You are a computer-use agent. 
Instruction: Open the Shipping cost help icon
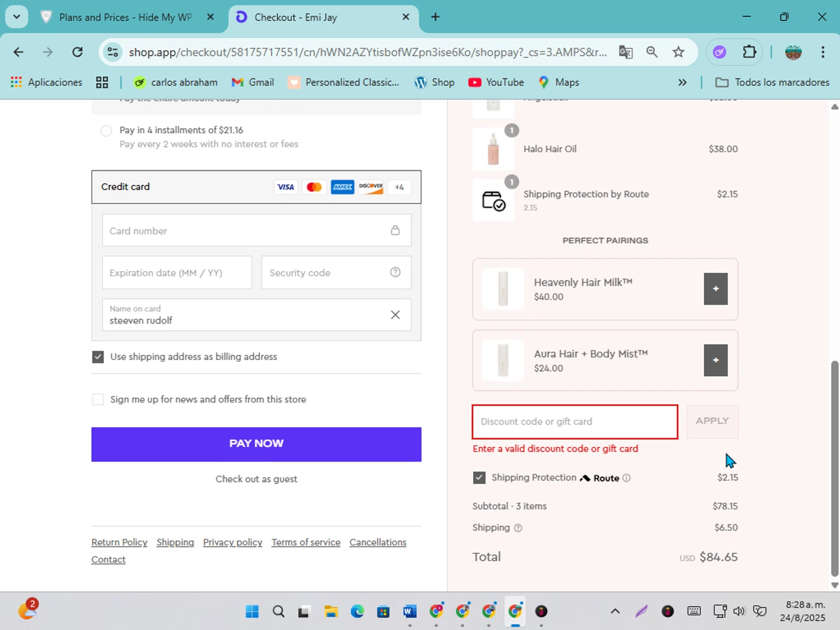[518, 528]
